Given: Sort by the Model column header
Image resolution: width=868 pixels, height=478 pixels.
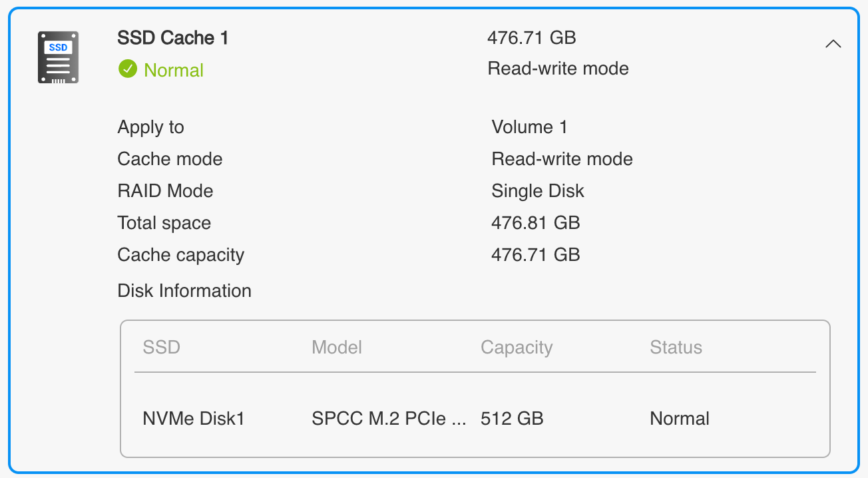Looking at the screenshot, I should (x=337, y=348).
